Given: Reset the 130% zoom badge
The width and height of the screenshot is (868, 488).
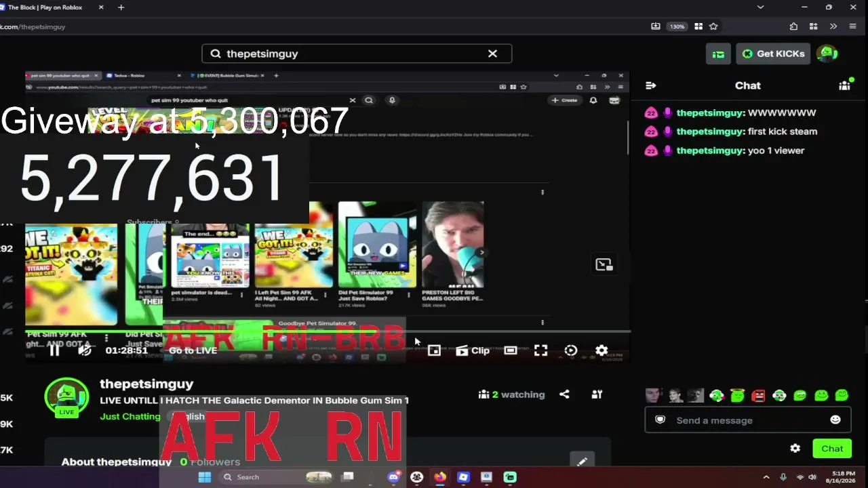Looking at the screenshot, I should [677, 26].
